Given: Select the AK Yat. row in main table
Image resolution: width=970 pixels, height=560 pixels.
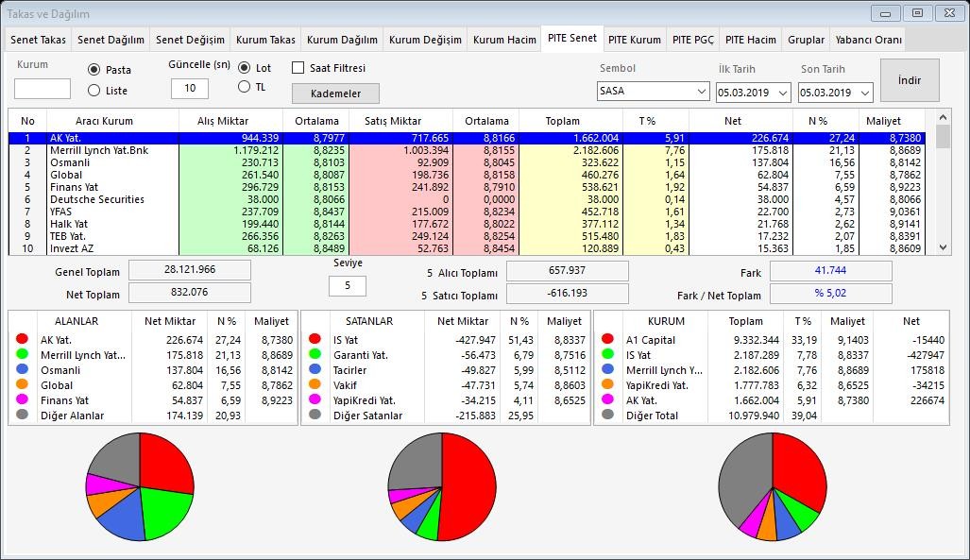Looking at the screenshot, I should click(467, 138).
